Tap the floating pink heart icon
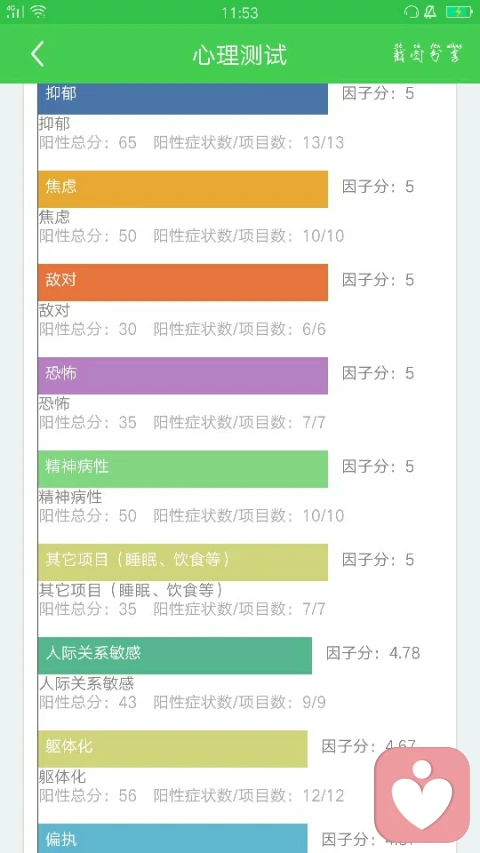Image resolution: width=480 pixels, height=853 pixels. tap(422, 794)
